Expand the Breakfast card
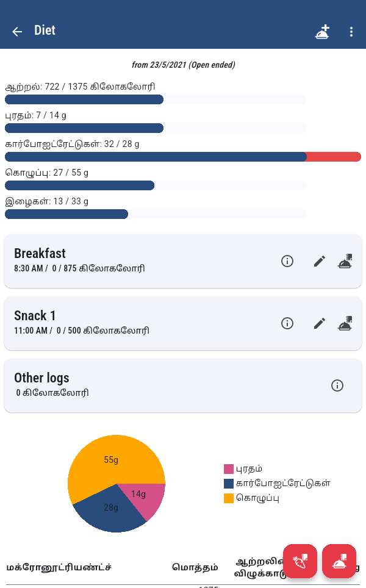366x588 pixels. [122, 261]
